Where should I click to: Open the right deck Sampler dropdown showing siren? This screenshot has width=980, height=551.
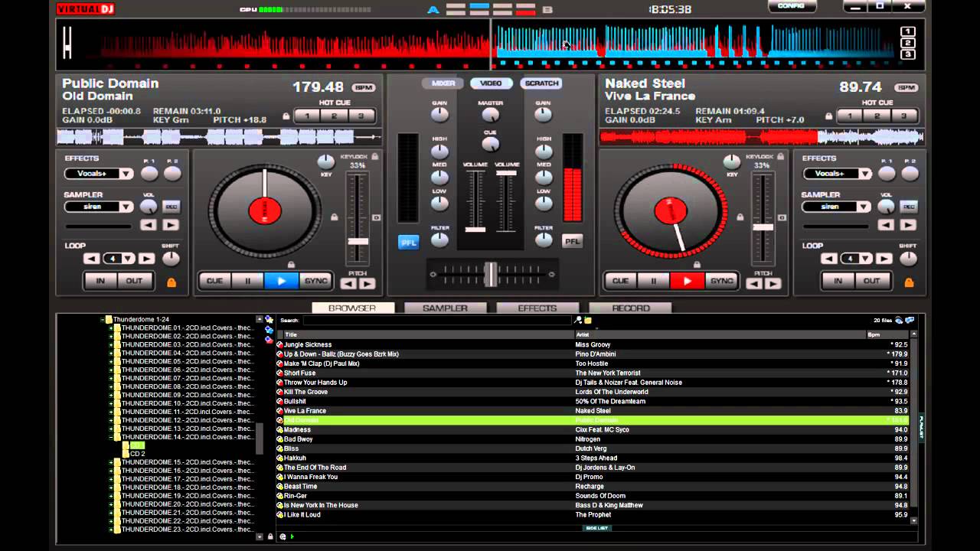pyautogui.click(x=837, y=207)
